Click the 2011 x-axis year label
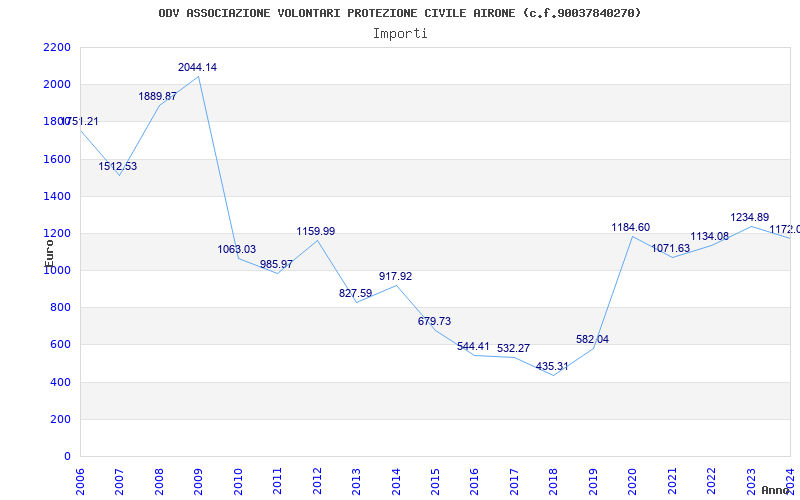This screenshot has height=500, width=800. tap(278, 482)
